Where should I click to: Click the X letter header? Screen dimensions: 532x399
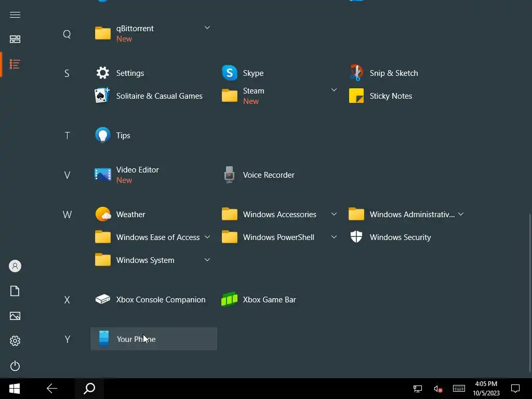[x=67, y=300]
